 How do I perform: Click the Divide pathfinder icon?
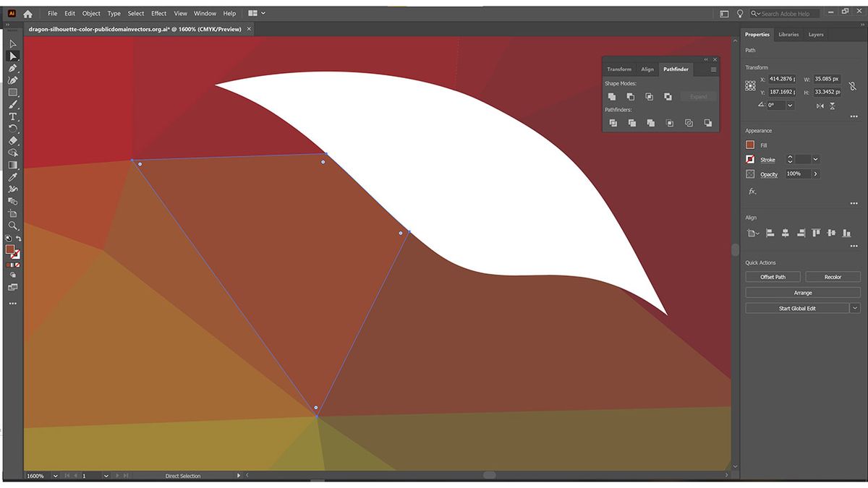pyautogui.click(x=613, y=124)
